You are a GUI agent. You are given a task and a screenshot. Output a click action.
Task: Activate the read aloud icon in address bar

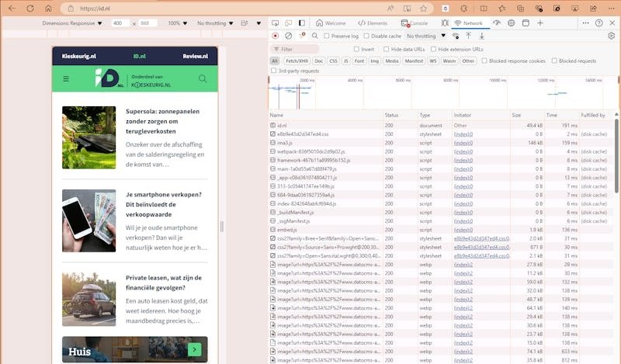tap(390, 9)
